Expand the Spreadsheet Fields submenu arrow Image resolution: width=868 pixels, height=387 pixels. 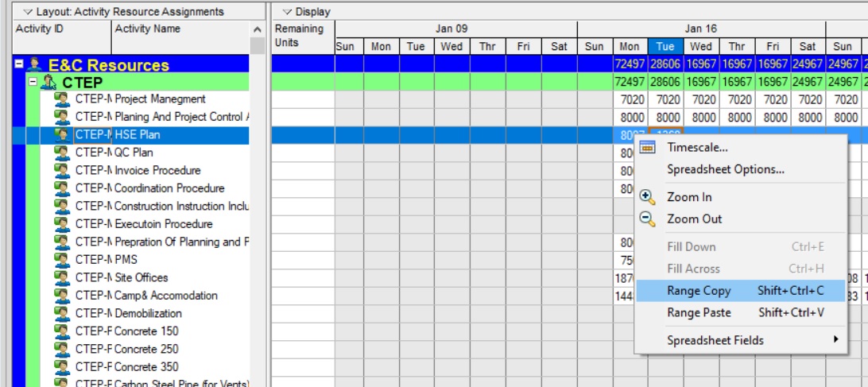click(836, 339)
